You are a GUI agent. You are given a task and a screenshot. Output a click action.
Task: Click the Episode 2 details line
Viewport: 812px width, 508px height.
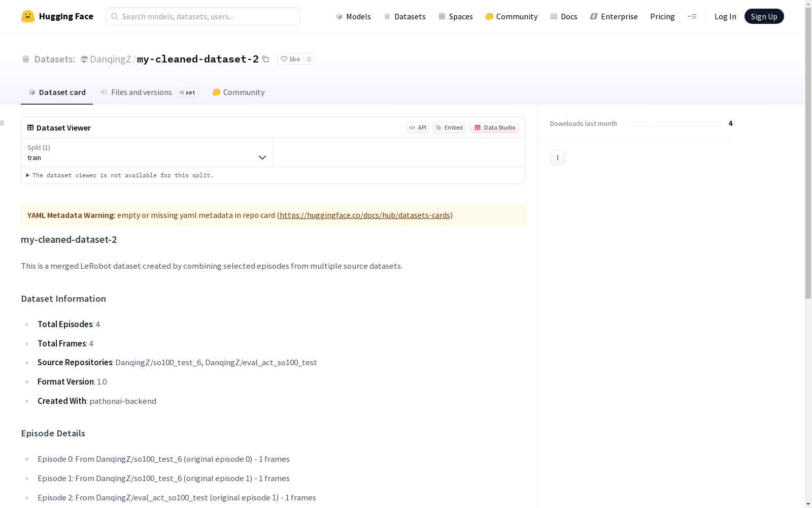click(177, 497)
